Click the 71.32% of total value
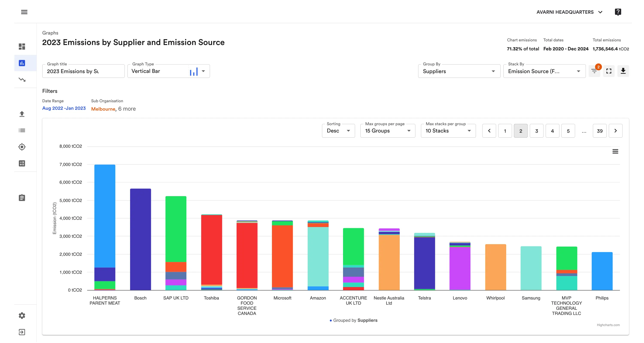Screen dimensions: 644x343 [523, 49]
